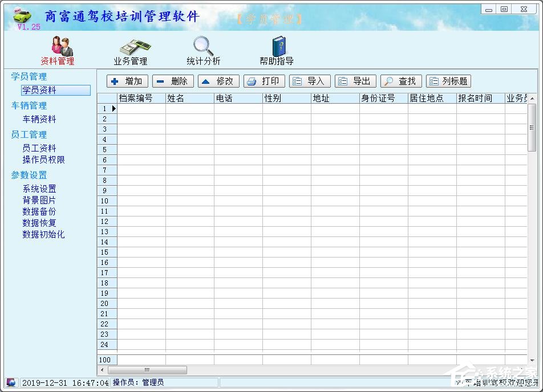This screenshot has width=543, height=392.
Task: Select row number 24 header
Action: pyautogui.click(x=107, y=345)
